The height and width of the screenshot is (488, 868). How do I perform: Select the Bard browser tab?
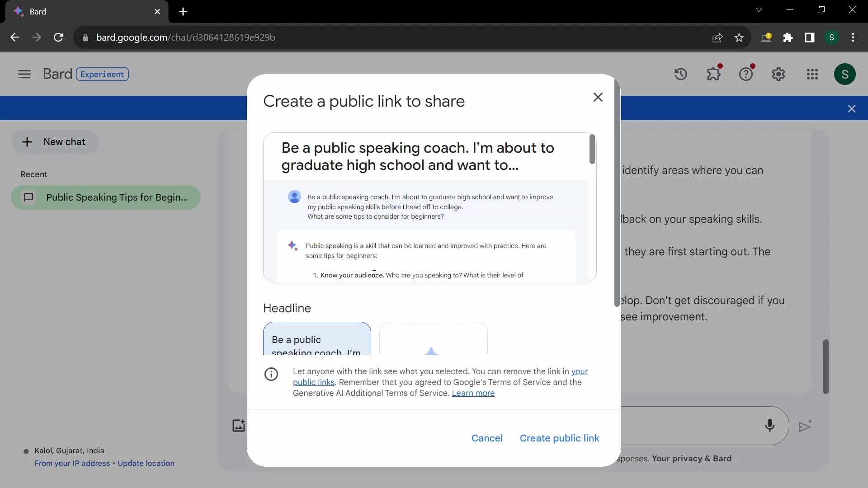point(87,12)
